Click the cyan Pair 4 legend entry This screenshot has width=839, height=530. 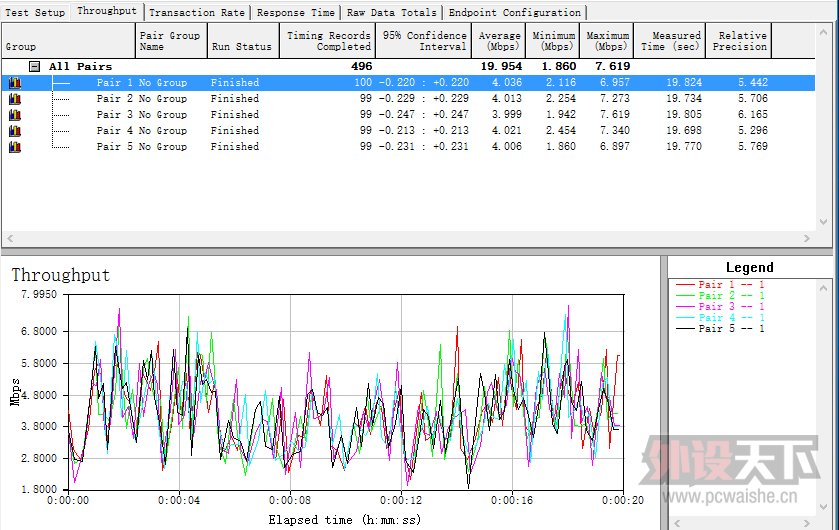[x=720, y=318]
